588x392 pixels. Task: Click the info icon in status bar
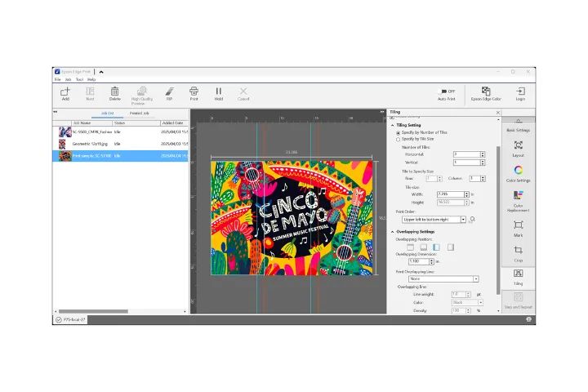(528, 319)
